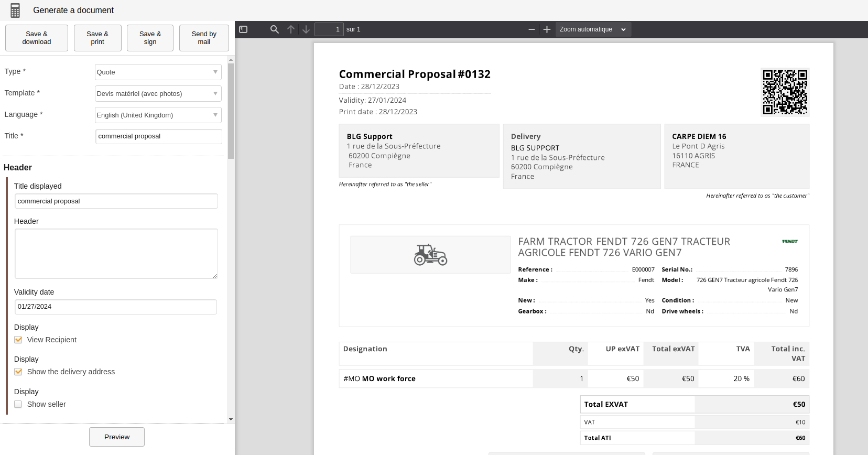Click the QR code on the proposal
The width and height of the screenshot is (868, 455).
click(785, 92)
